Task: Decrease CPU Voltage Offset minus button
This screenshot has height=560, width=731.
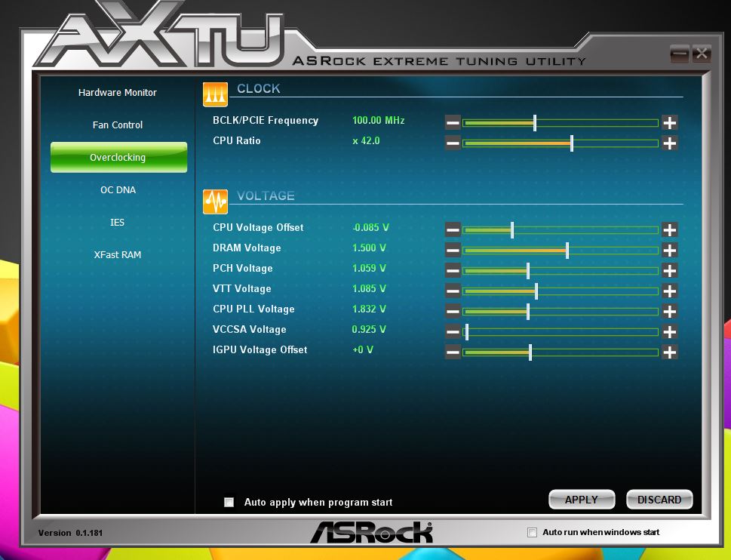Action: click(x=453, y=229)
